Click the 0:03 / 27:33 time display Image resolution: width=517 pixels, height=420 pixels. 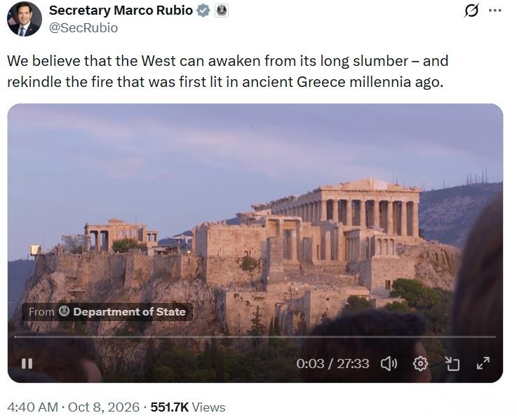coord(333,364)
